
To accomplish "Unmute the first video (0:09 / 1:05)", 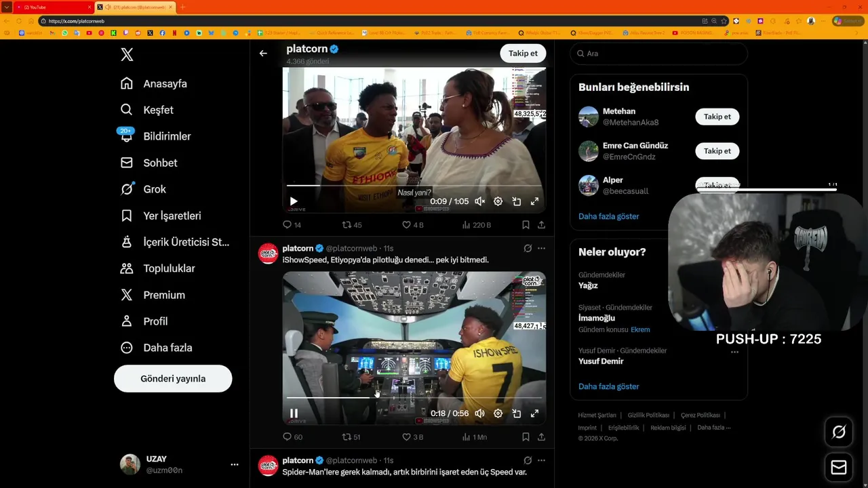I will click(x=479, y=201).
